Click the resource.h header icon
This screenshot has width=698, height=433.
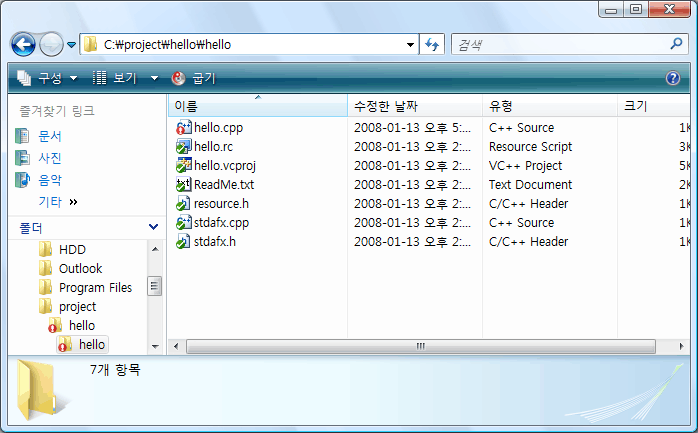tap(183, 204)
